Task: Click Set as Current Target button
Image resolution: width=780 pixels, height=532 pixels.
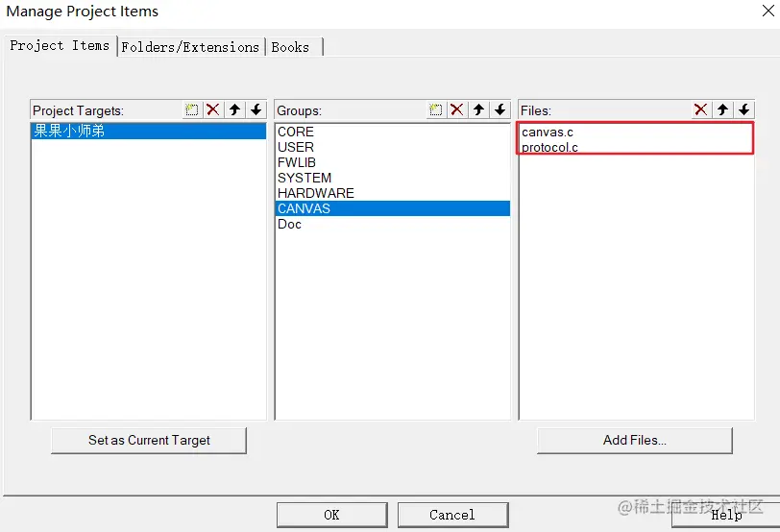Action: pyautogui.click(x=149, y=441)
